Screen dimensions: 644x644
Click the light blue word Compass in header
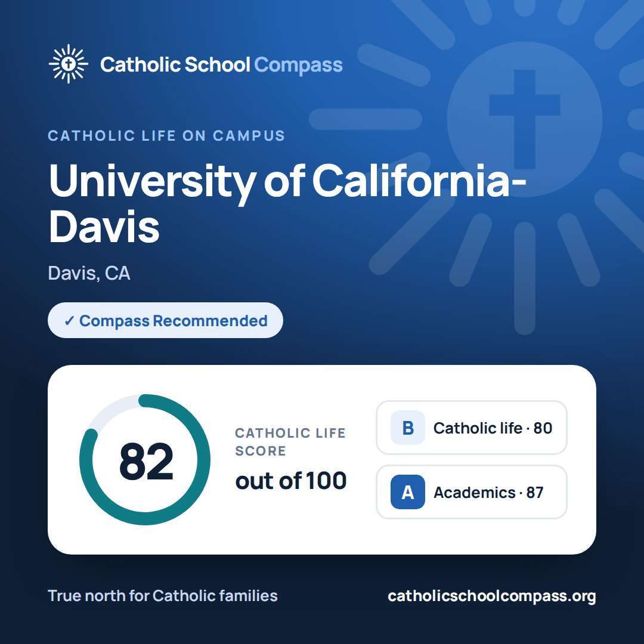click(x=299, y=66)
